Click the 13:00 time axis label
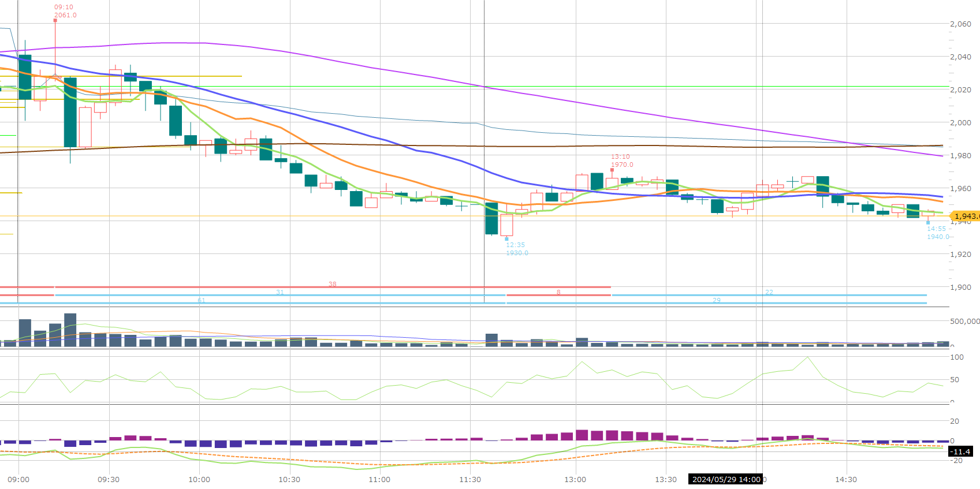 coord(575,479)
